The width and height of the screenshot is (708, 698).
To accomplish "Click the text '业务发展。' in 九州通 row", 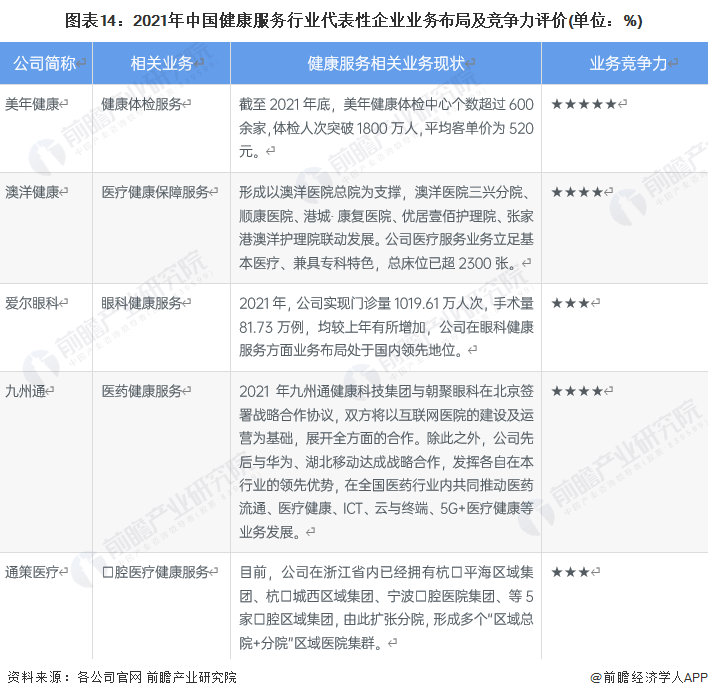I will [x=270, y=532].
